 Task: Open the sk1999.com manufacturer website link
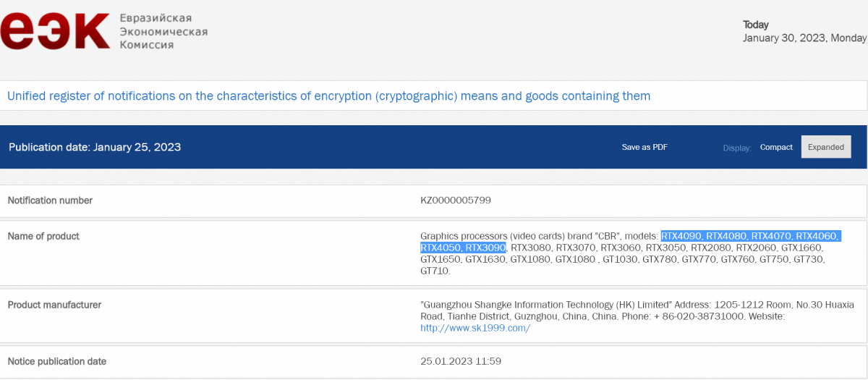[x=475, y=328]
